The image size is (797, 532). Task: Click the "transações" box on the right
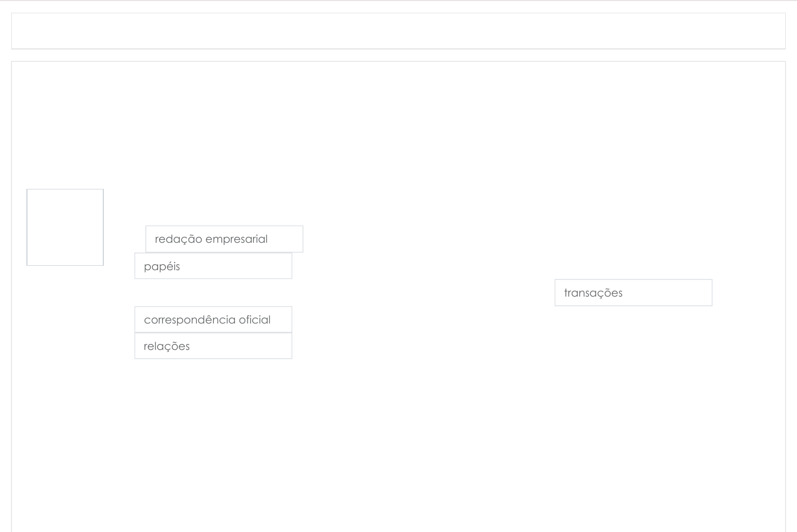[633, 293]
